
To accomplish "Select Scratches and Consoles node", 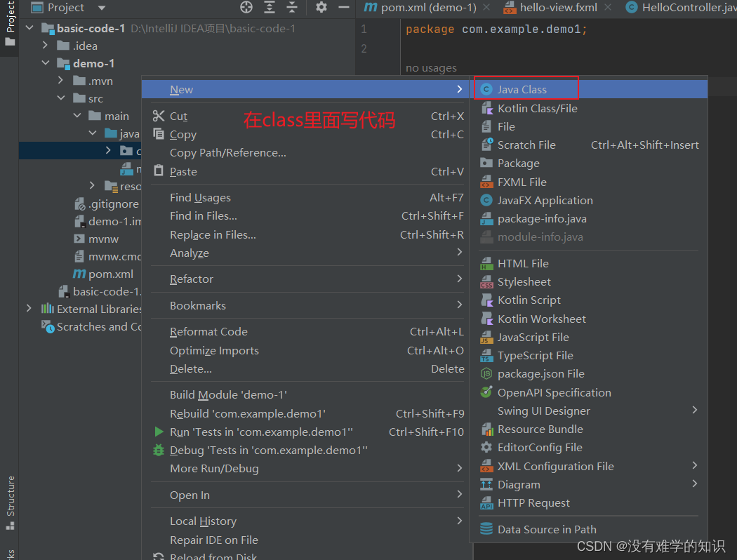I will coord(92,326).
